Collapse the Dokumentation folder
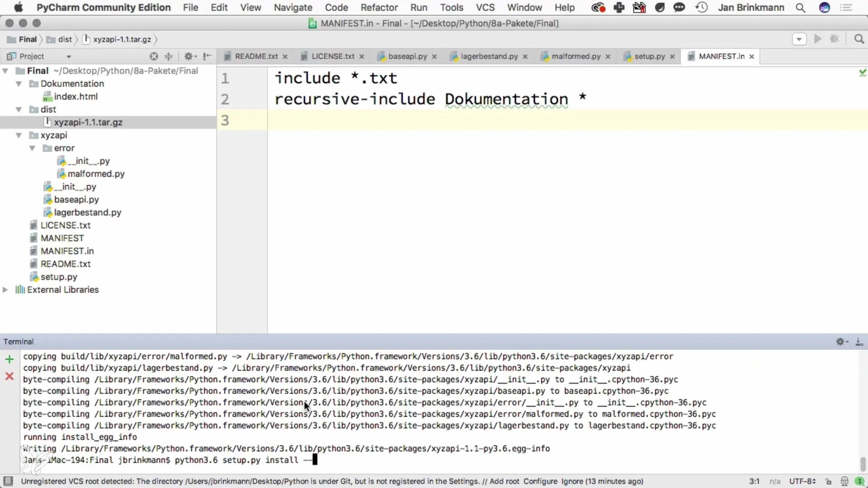 [19, 84]
